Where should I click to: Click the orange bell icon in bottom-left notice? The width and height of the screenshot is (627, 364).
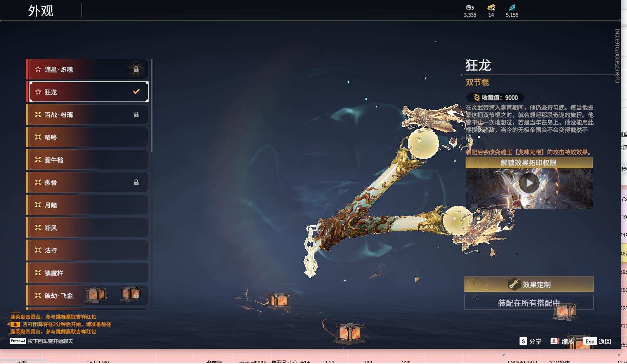15,324
